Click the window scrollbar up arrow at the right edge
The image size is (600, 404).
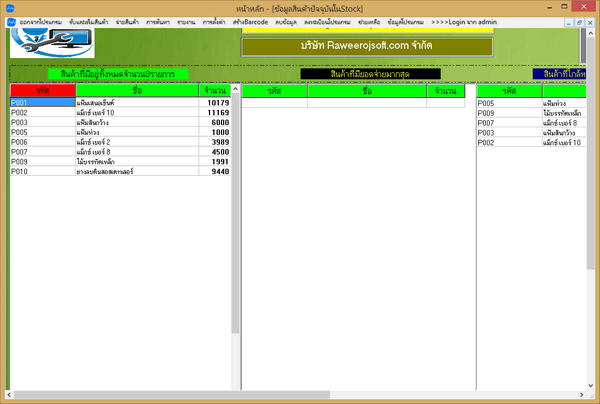point(590,34)
